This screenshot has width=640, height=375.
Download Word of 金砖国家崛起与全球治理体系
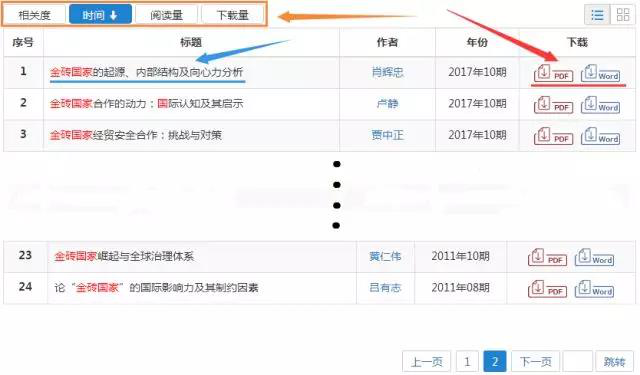click(x=594, y=257)
